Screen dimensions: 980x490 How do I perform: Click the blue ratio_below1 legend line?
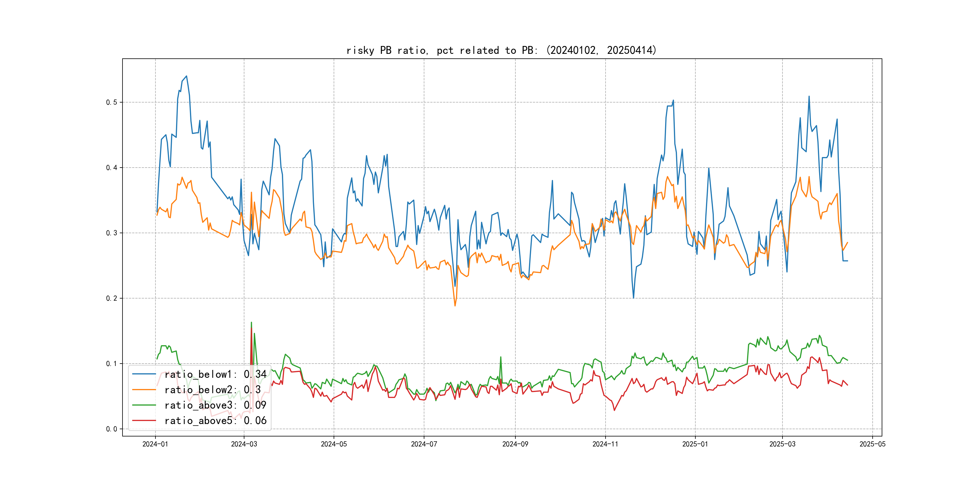click(144, 374)
